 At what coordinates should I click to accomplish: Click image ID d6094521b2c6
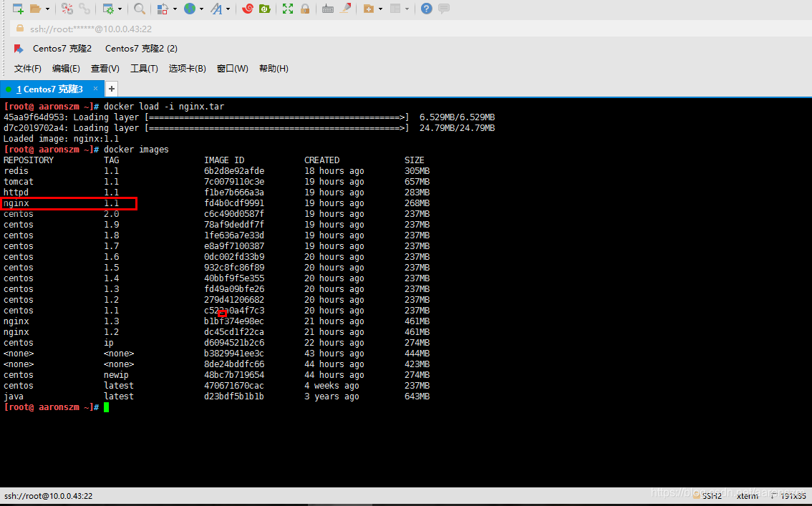[x=234, y=343]
